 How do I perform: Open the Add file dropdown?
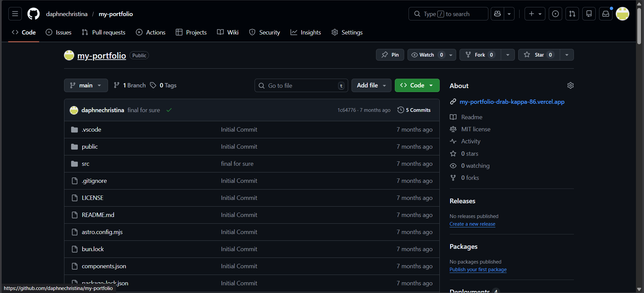click(371, 85)
